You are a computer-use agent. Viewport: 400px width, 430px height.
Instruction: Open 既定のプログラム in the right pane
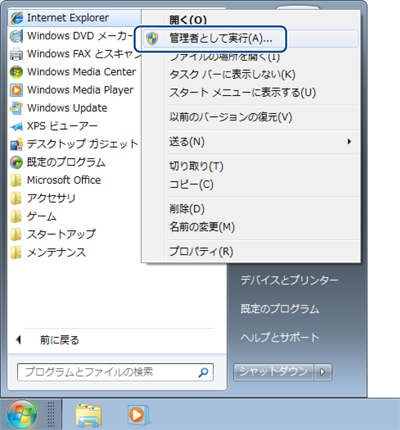pyautogui.click(x=280, y=309)
